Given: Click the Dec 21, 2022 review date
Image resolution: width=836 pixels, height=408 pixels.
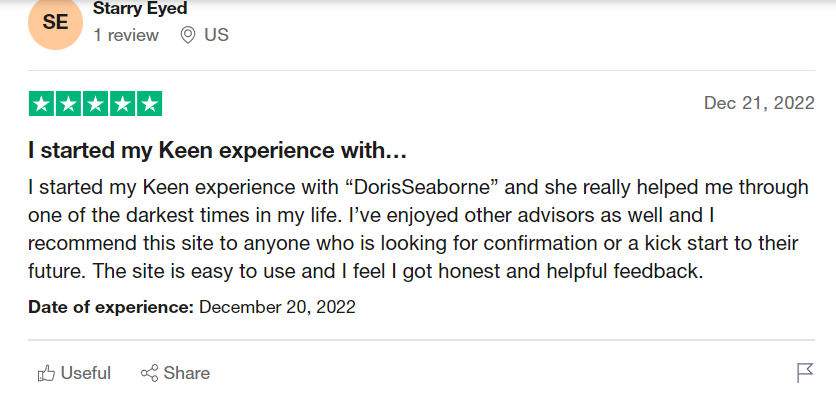Looking at the screenshot, I should click(x=759, y=103).
